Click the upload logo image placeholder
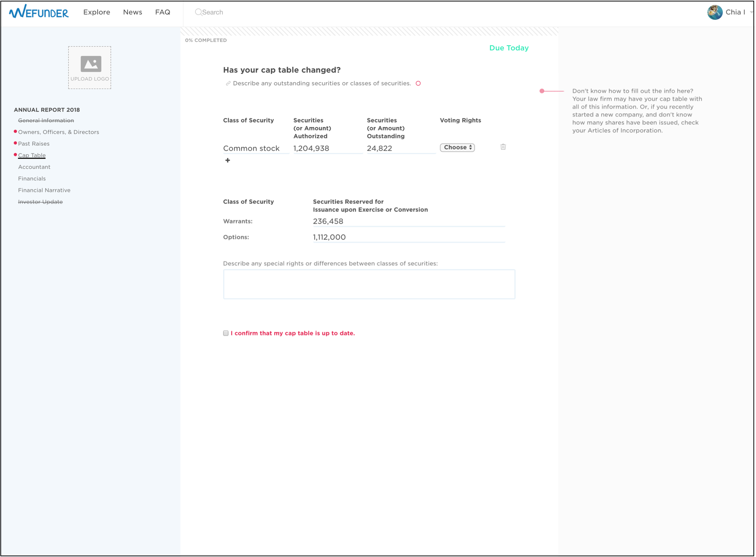 [x=89, y=67]
